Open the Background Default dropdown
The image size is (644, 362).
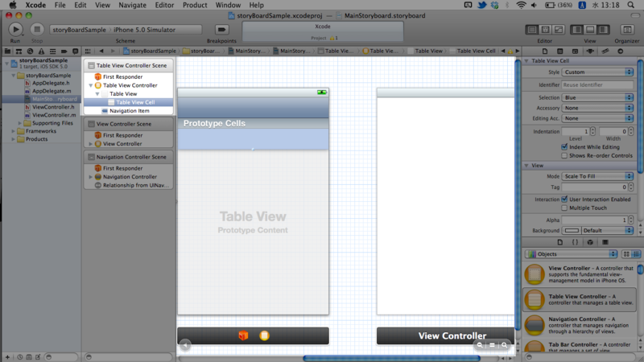click(607, 230)
